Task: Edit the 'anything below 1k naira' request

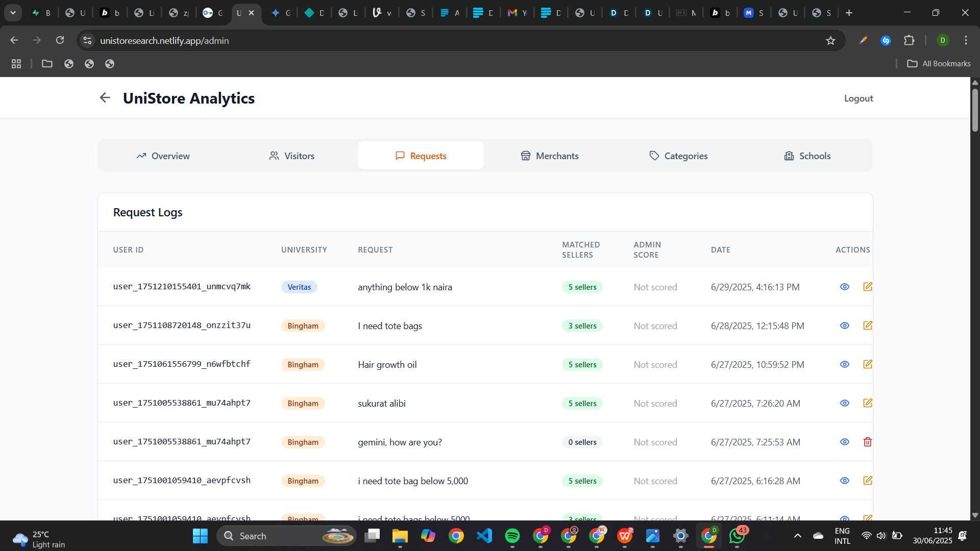Action: click(867, 287)
